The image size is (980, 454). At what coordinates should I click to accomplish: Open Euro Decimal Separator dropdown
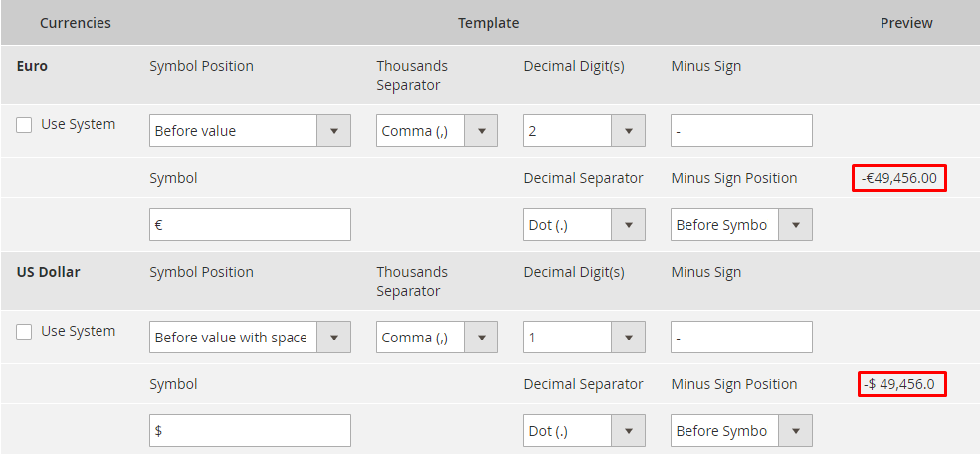[583, 225]
